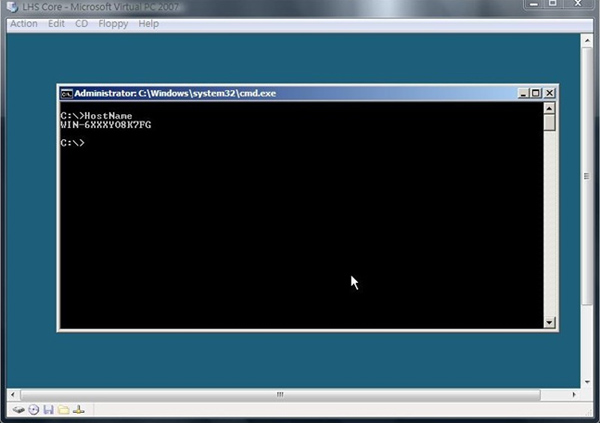The width and height of the screenshot is (600, 423).
Task: Click cmd window scroll up arrow
Action: click(x=549, y=108)
